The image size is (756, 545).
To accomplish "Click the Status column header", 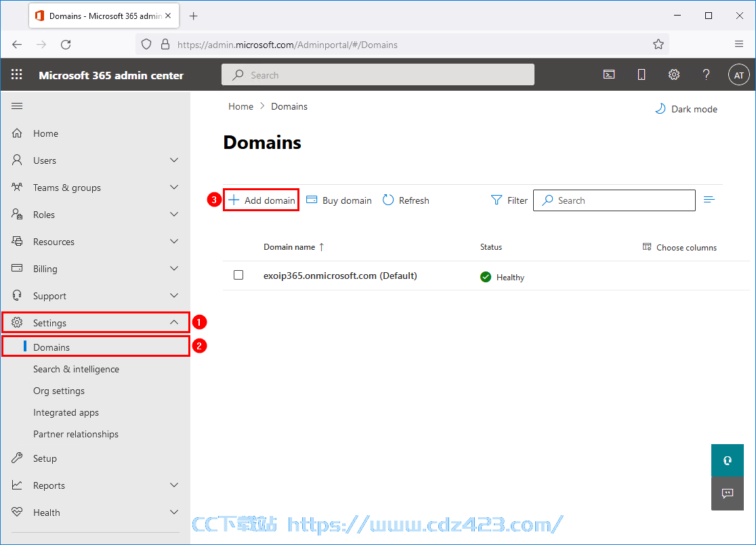I will [x=491, y=246].
